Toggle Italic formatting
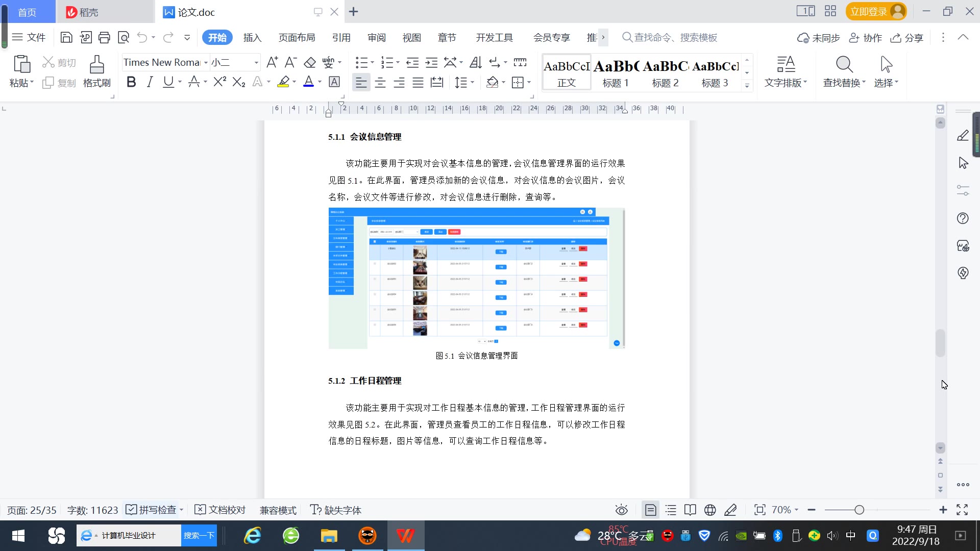The width and height of the screenshot is (980, 551). pos(150,82)
